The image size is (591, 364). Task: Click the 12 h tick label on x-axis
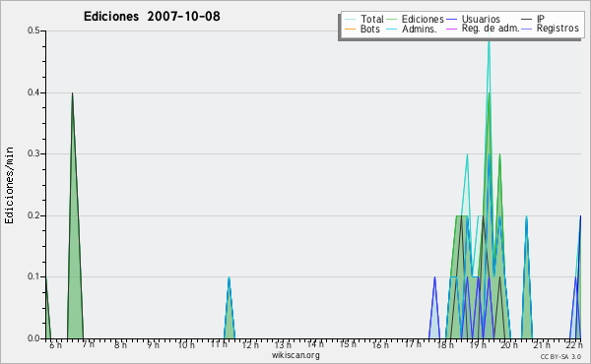250,344
